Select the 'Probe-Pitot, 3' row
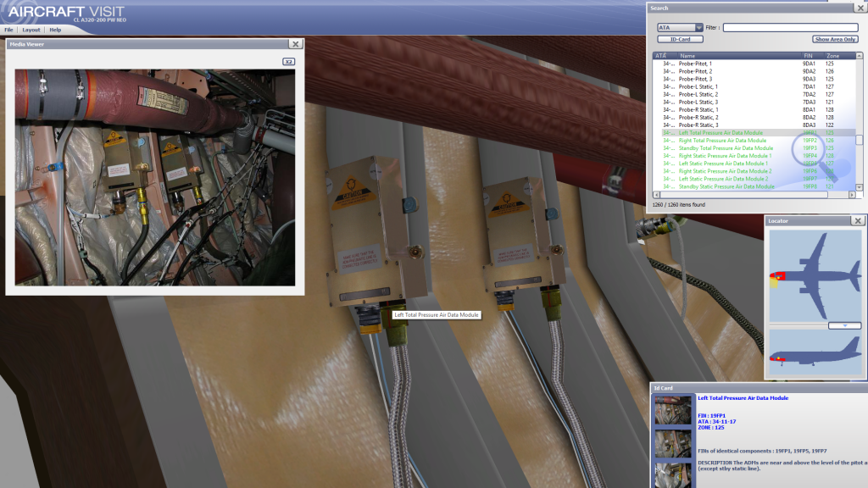Viewport: 868px width, 488px height. [x=754, y=79]
